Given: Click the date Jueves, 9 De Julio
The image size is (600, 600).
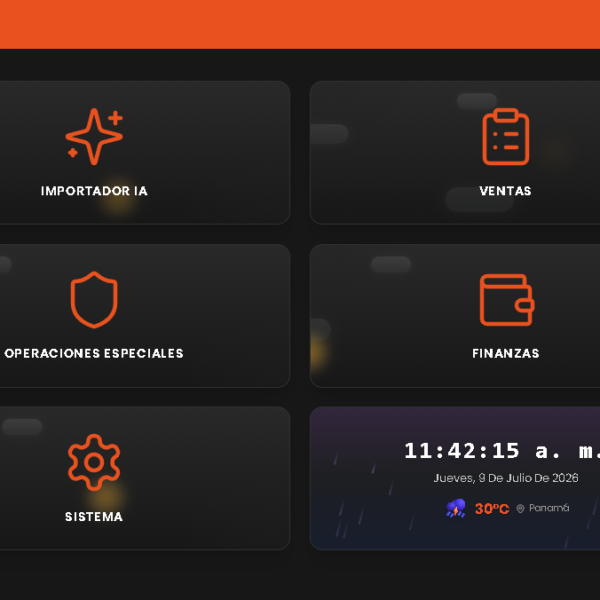Looking at the screenshot, I should (x=480, y=478).
